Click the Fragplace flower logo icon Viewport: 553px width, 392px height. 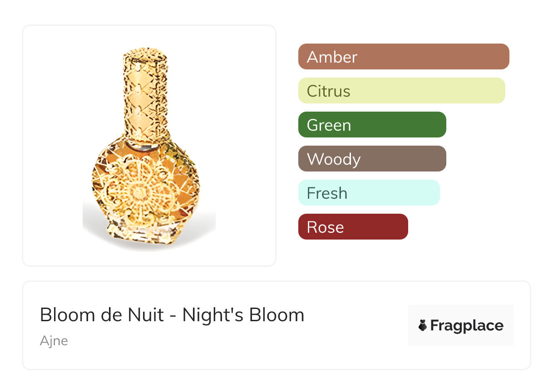[423, 325]
